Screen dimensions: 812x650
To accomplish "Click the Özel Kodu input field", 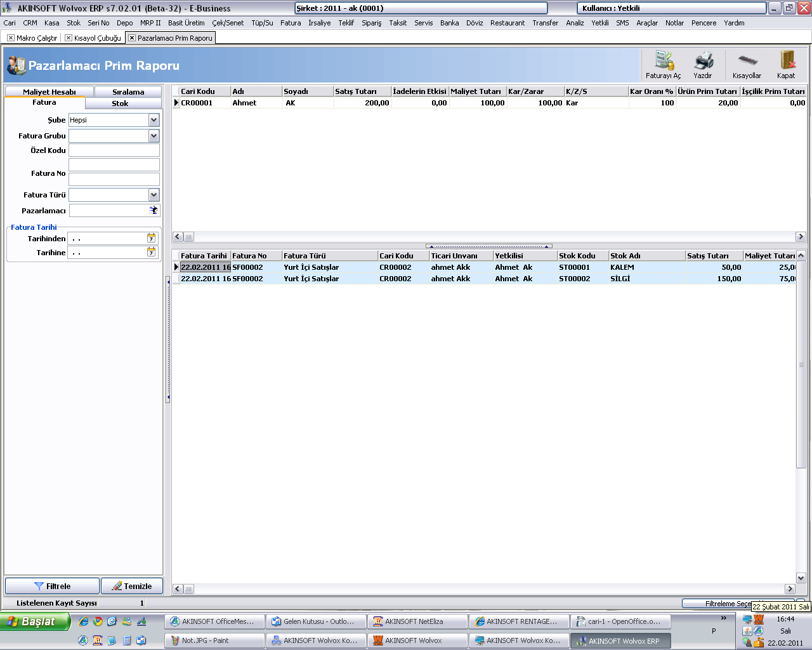I will (114, 150).
